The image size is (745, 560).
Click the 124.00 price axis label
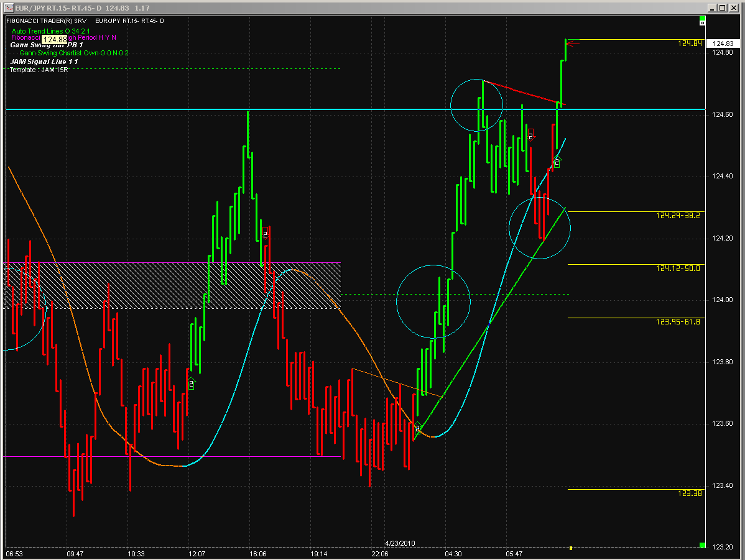pos(722,300)
